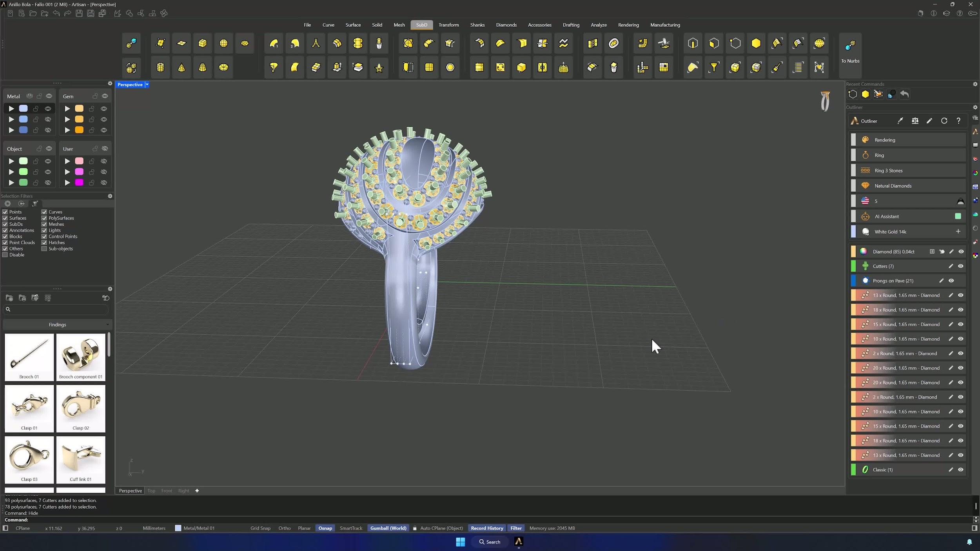
Task: Create a SubD cylinder primitive
Action: (160, 67)
